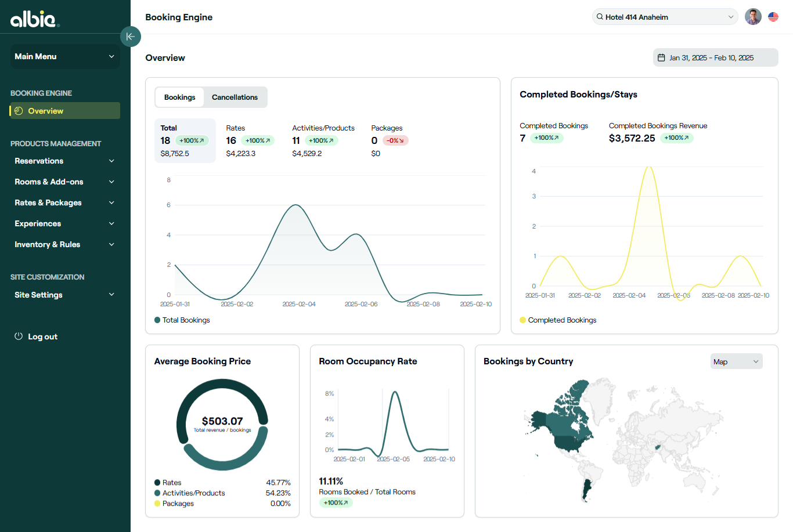This screenshot has width=793, height=532.
Task: Click the Overview pie chart icon
Action: pos(19,111)
